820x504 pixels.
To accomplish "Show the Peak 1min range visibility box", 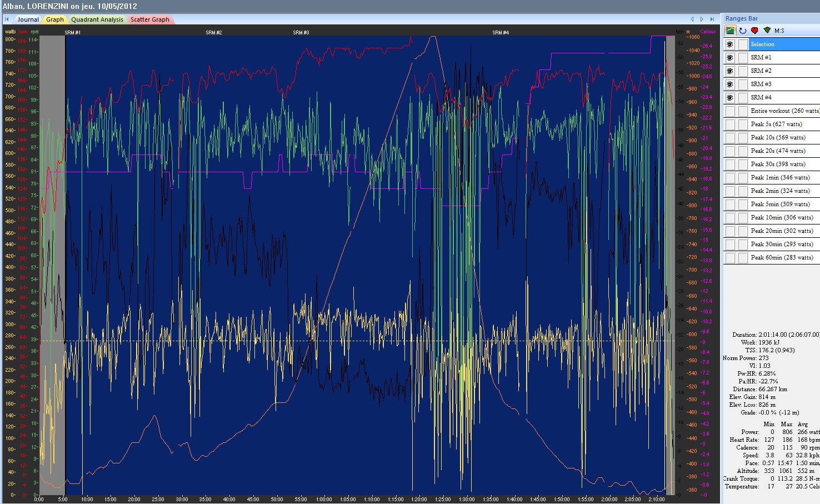I will (730, 178).
